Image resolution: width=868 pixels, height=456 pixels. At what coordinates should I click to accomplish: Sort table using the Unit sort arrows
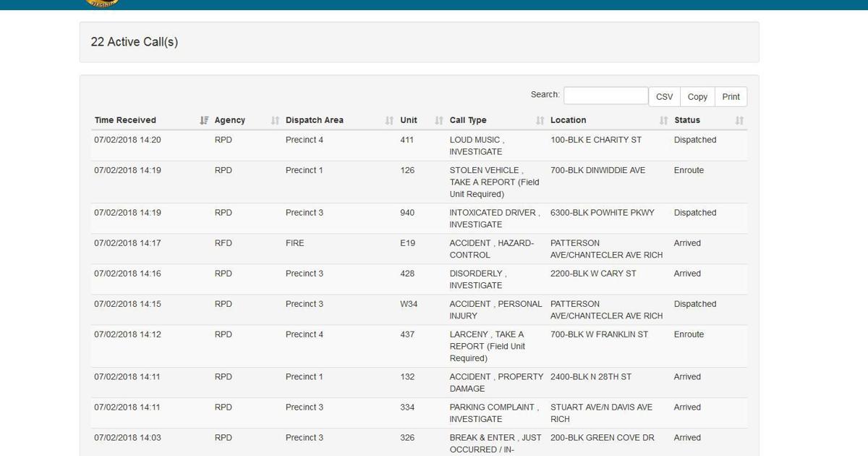tap(438, 120)
